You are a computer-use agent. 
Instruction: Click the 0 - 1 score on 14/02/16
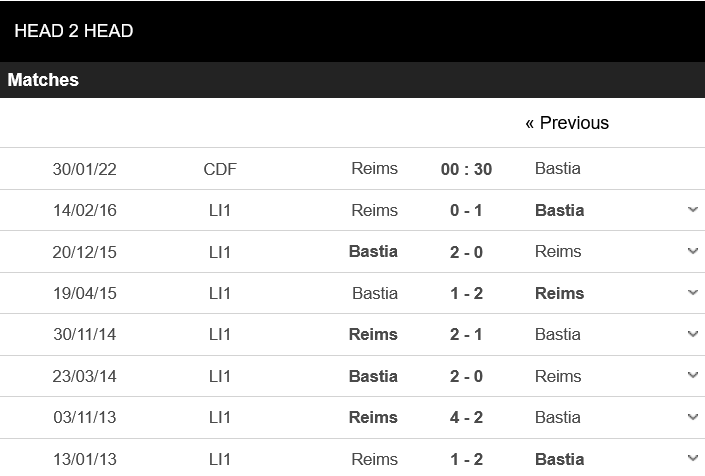click(466, 210)
